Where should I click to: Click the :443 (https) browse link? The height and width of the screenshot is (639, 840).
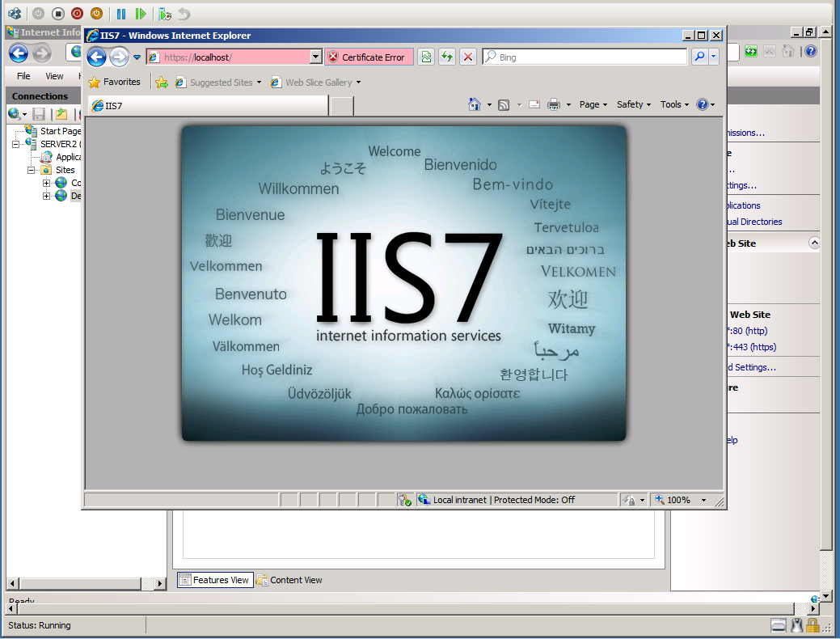[752, 347]
